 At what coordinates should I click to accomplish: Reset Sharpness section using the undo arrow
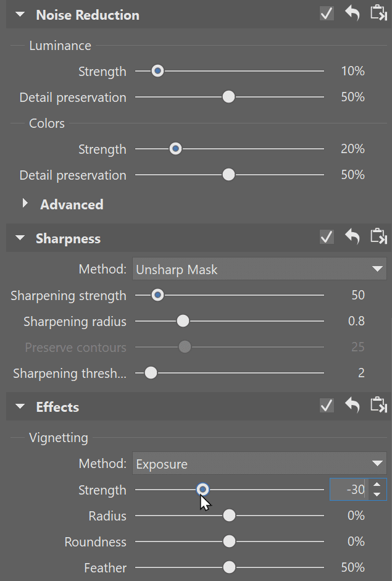click(352, 236)
